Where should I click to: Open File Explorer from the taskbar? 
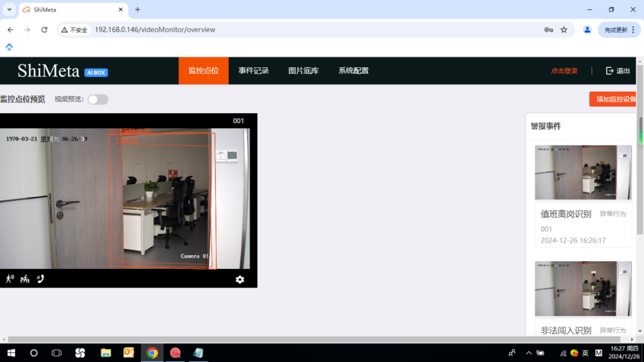[x=106, y=353]
